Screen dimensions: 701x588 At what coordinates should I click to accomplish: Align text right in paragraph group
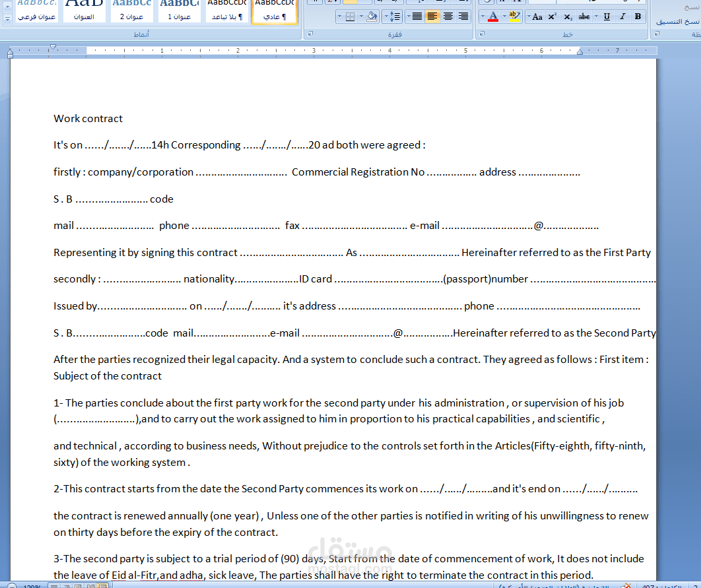tap(463, 16)
